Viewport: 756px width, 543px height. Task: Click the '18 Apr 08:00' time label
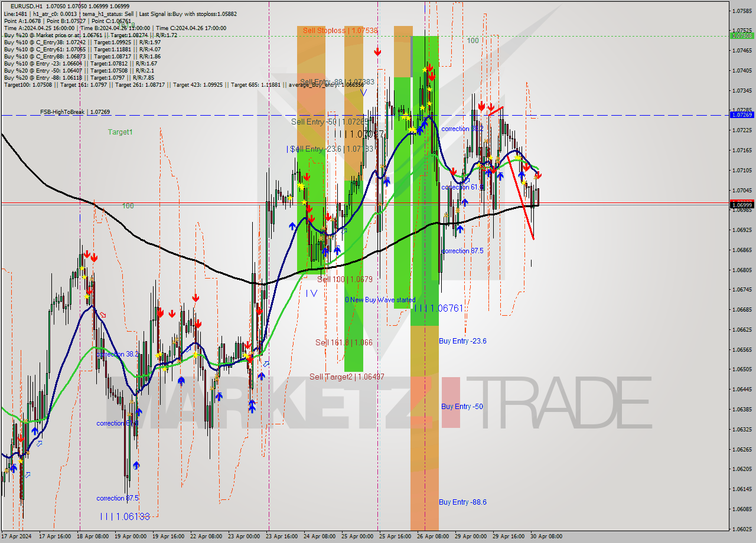point(93,537)
